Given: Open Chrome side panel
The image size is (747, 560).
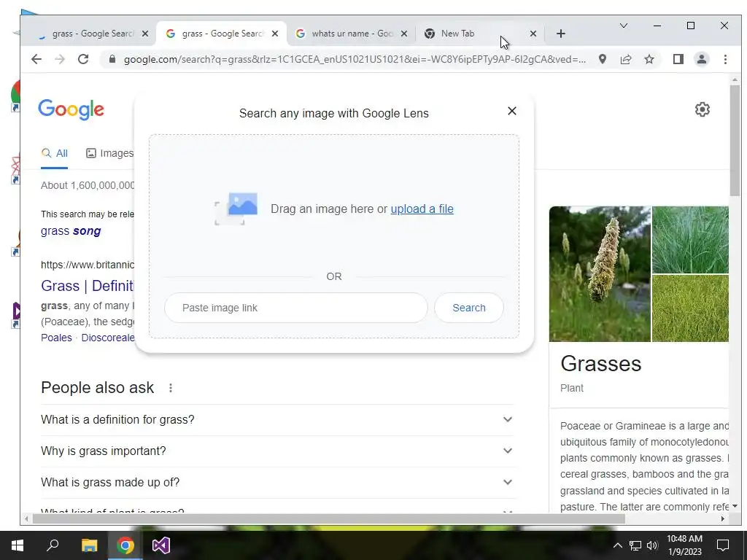Looking at the screenshot, I should coord(678,60).
